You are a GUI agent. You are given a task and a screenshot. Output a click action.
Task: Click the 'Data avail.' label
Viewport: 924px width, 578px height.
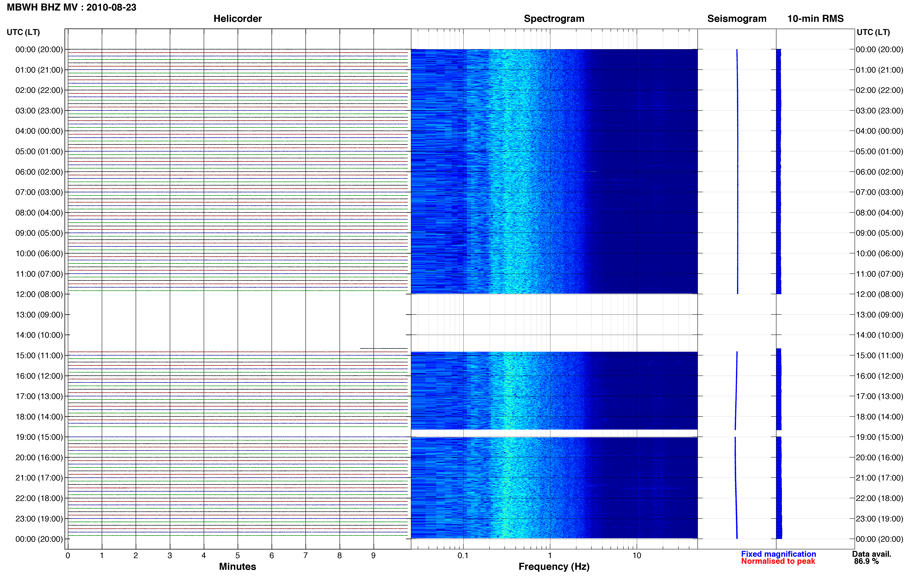(872, 554)
